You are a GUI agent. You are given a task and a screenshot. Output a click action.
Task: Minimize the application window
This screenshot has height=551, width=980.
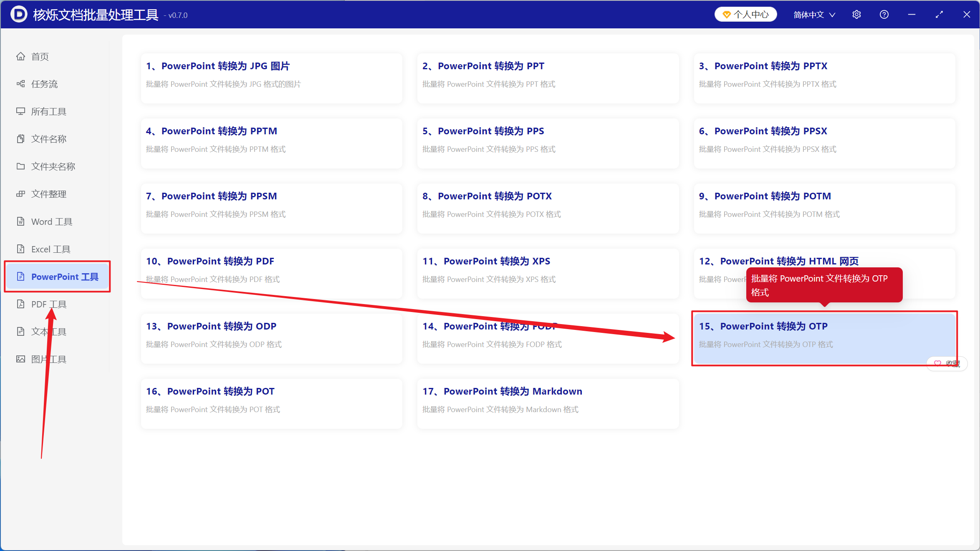pos(912,15)
